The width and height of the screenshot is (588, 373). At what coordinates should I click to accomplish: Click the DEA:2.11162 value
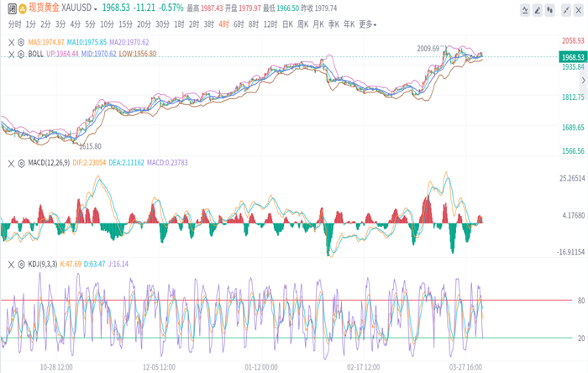pyautogui.click(x=126, y=163)
